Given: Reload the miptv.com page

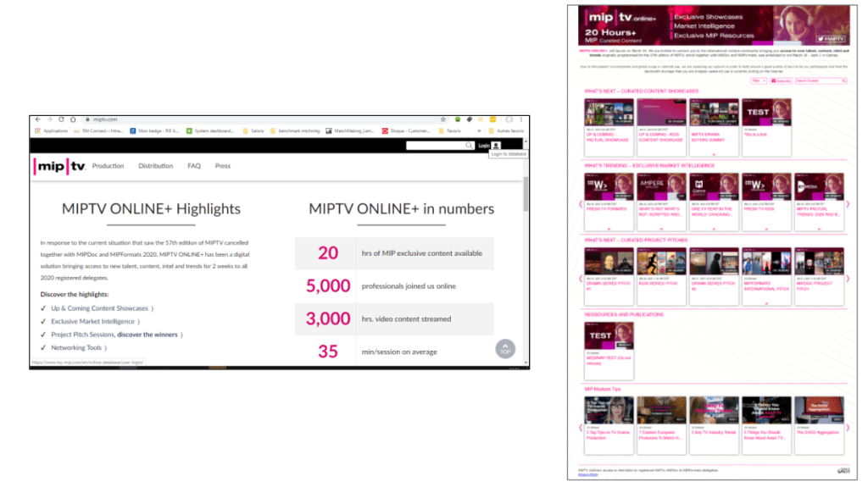Looking at the screenshot, I should pyautogui.click(x=61, y=119).
